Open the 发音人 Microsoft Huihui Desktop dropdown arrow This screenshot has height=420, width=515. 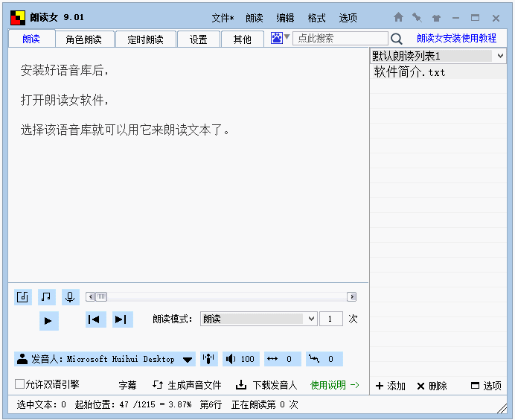188,360
